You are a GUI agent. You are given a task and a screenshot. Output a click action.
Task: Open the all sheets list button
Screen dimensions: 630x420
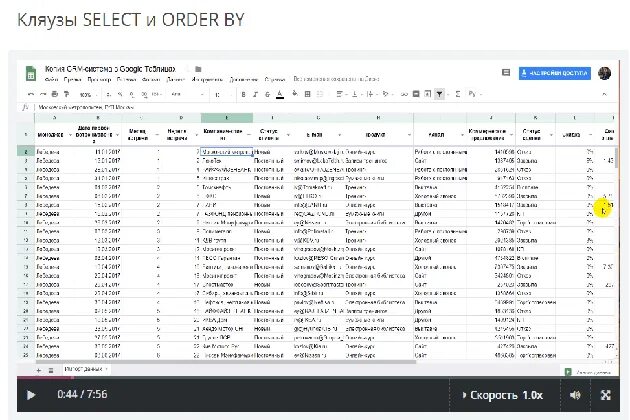[x=51, y=371]
